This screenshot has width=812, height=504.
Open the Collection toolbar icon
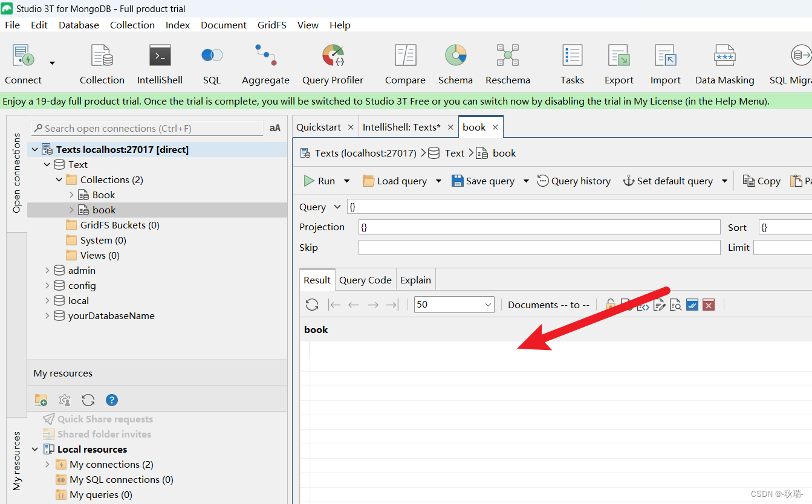click(x=102, y=56)
